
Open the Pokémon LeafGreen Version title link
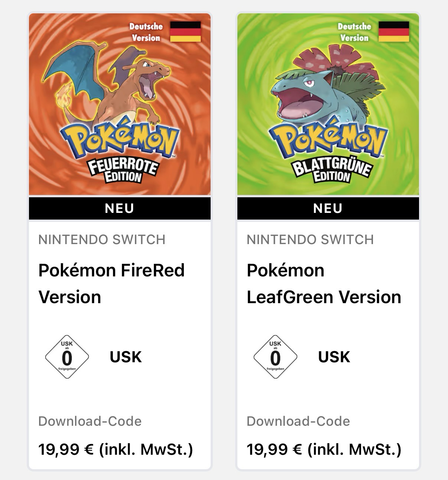click(324, 283)
